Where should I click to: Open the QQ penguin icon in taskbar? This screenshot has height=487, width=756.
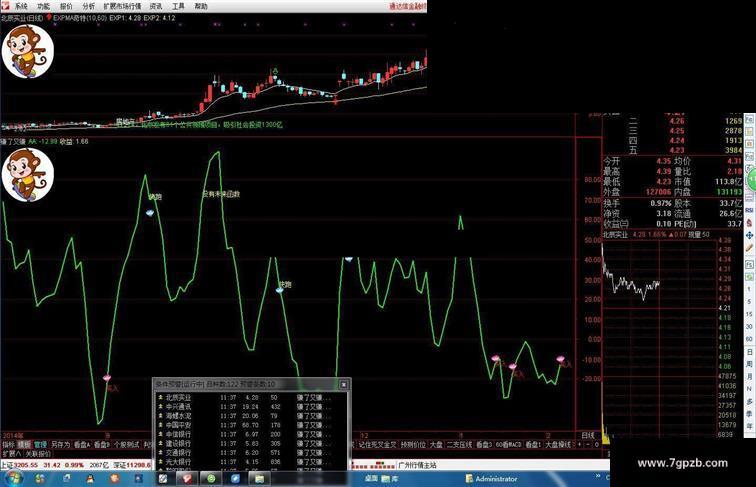(x=90, y=478)
